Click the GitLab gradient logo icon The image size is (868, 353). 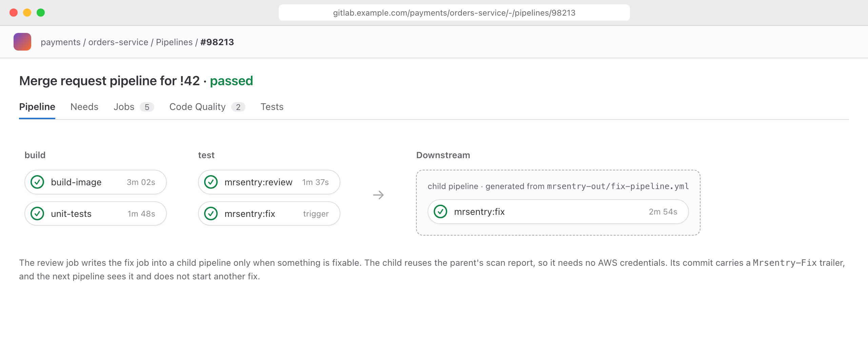[x=22, y=42]
